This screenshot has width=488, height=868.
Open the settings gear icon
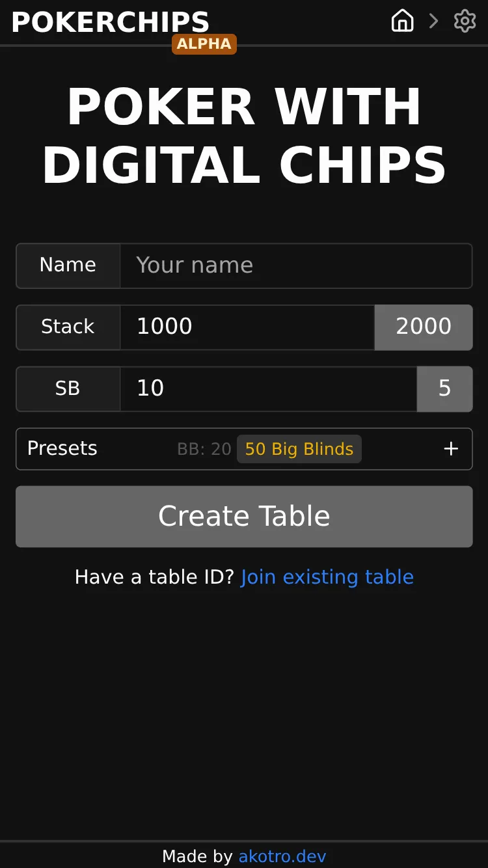(465, 21)
